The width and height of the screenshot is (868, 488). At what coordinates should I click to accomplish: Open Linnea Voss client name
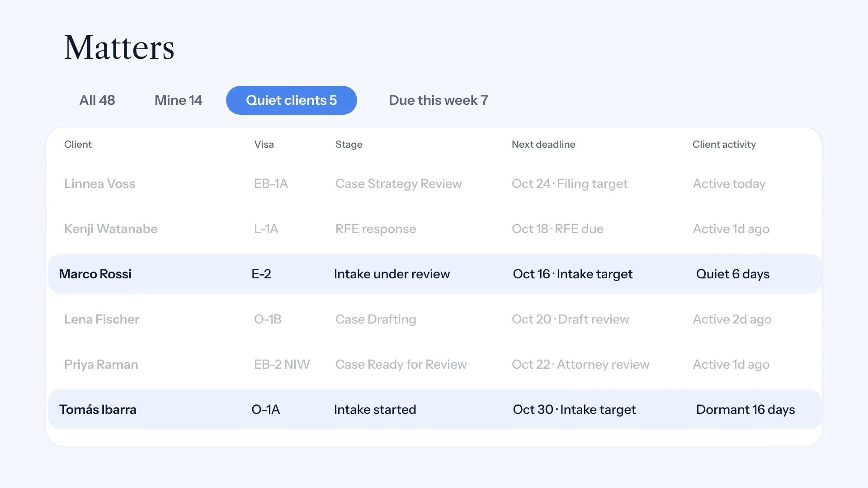99,184
